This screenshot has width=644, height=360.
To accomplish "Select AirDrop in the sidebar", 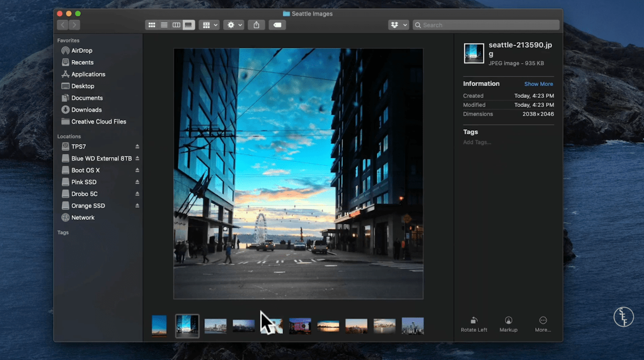I will point(81,51).
